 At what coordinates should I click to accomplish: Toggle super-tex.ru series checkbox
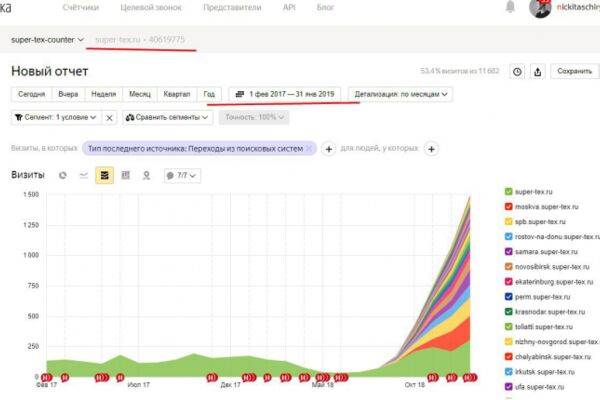pyautogui.click(x=508, y=192)
